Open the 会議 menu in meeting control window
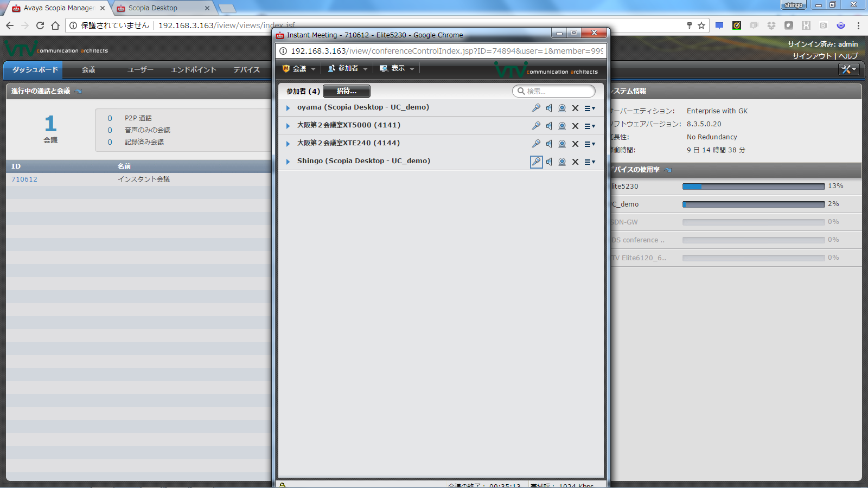The height and width of the screenshot is (488, 868). tap(299, 68)
